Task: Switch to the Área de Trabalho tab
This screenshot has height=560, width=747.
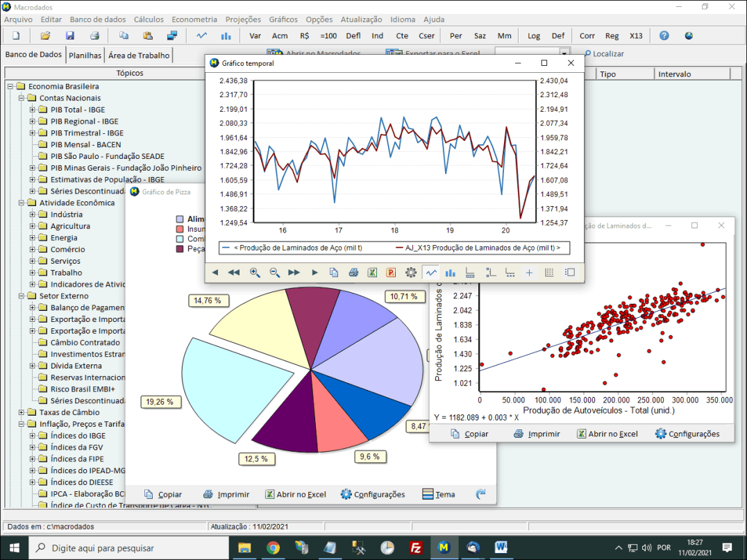Action: click(x=139, y=56)
